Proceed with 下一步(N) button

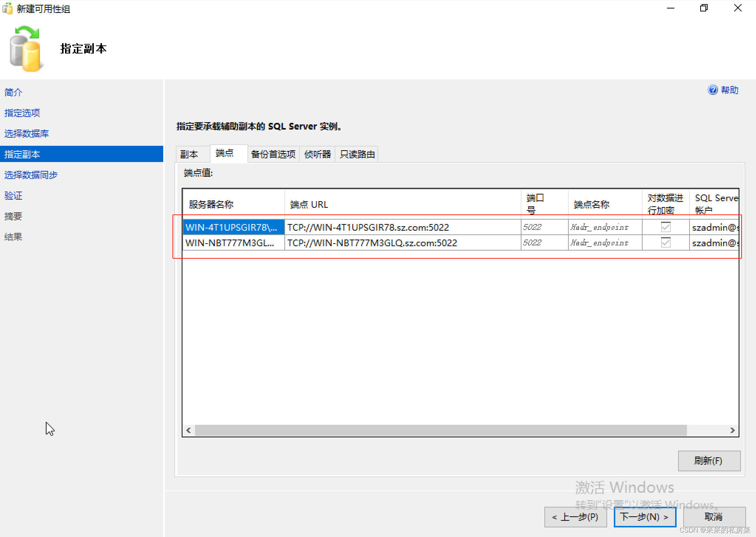[x=645, y=517]
